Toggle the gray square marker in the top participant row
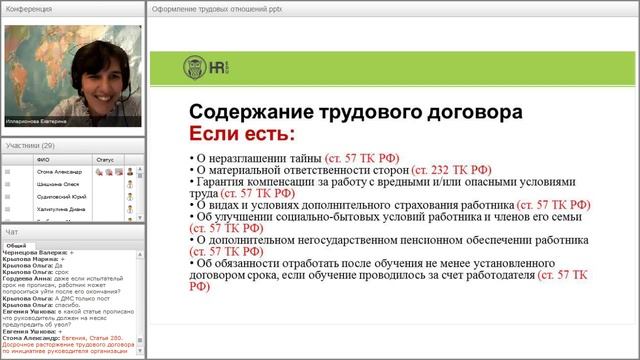This screenshot has height=360, width=640. [x=7, y=172]
